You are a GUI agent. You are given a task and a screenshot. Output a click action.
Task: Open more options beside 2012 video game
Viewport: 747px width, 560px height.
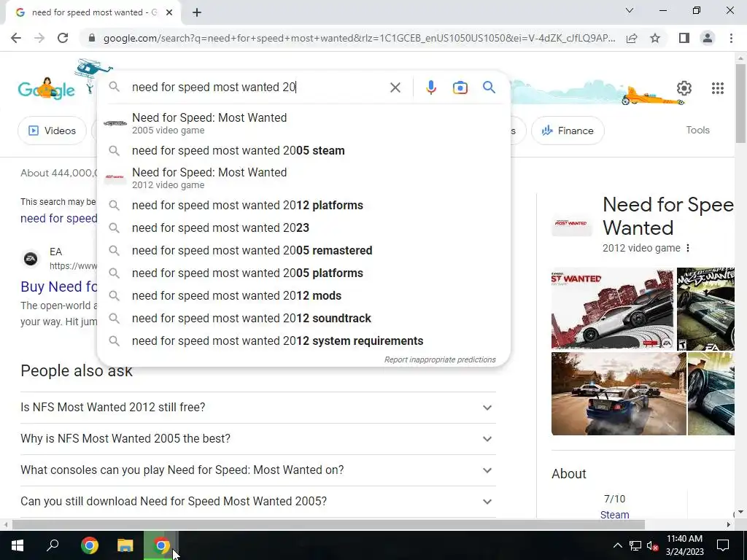pyautogui.click(x=687, y=248)
